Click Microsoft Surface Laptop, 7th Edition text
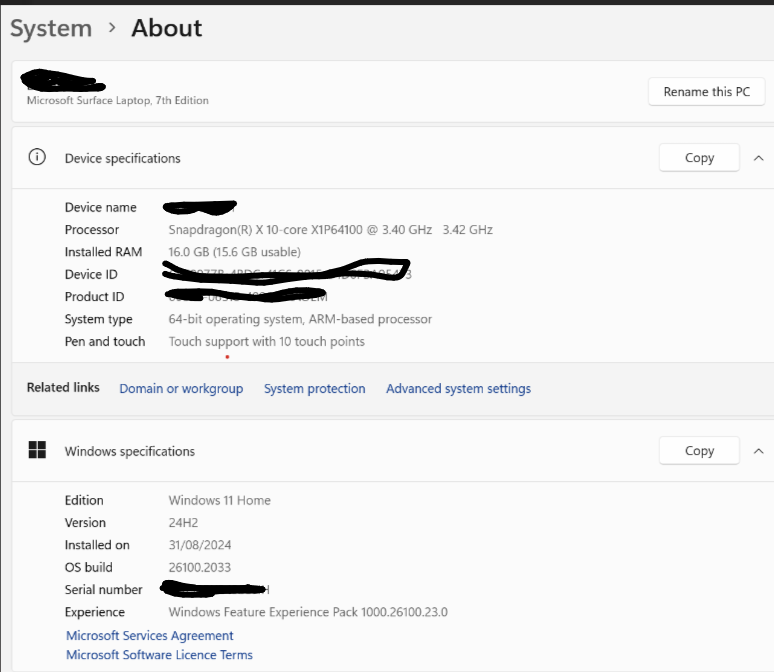 [x=117, y=100]
